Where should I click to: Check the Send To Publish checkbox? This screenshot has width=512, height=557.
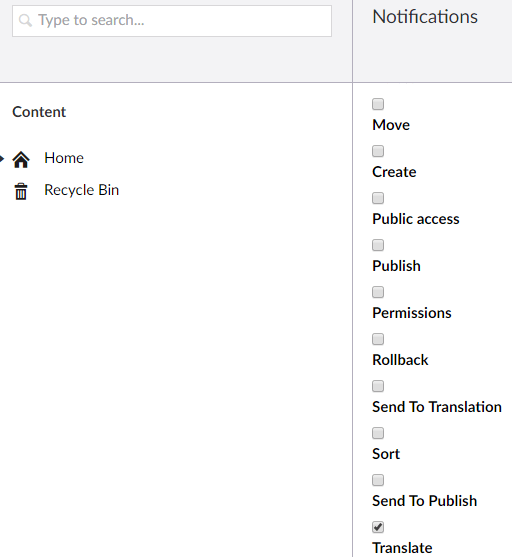[378, 480]
